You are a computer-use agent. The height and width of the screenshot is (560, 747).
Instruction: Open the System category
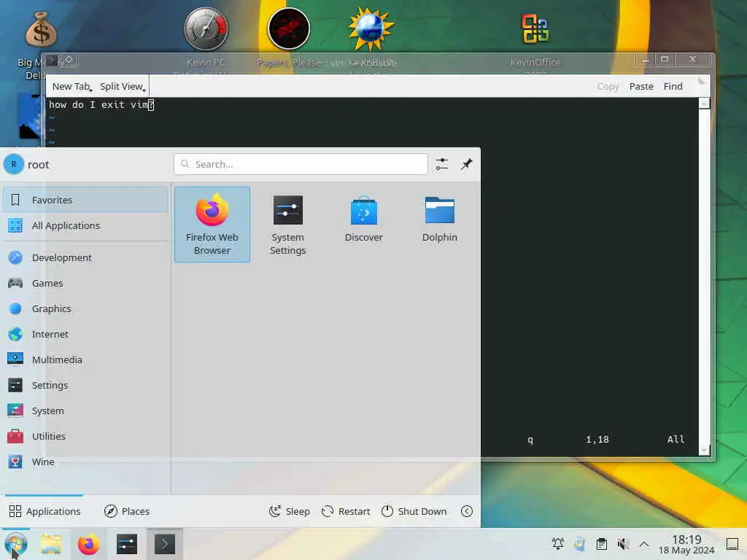click(x=85, y=411)
